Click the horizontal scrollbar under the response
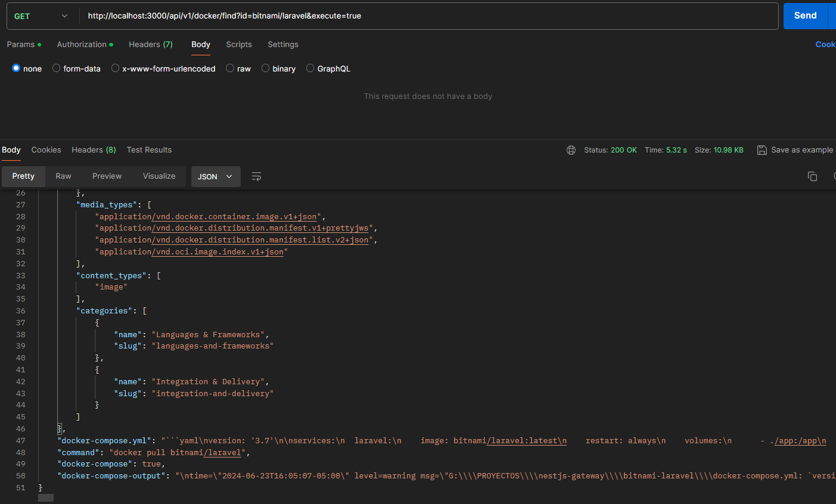 pyautogui.click(x=46, y=497)
